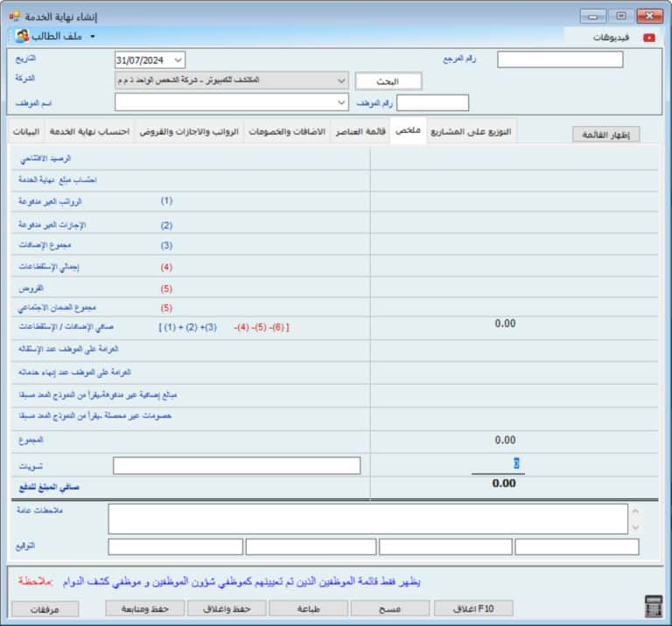Image resolution: width=672 pixels, height=626 pixels.
Task: Click the notes scrollbar up arrow
Action: click(x=635, y=511)
